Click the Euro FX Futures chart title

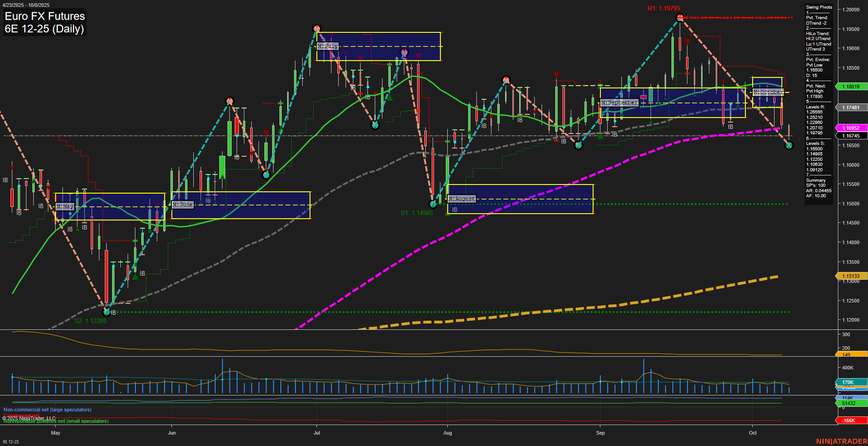44,16
